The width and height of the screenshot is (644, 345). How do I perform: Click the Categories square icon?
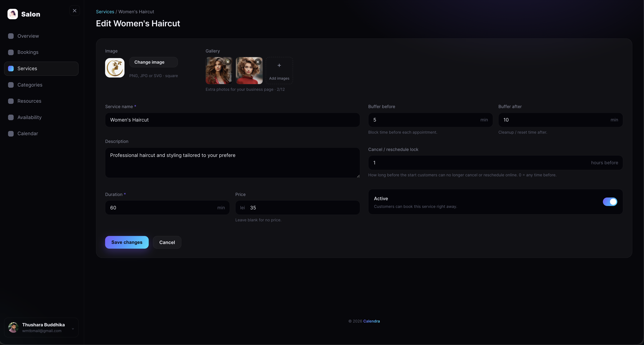coord(11,85)
